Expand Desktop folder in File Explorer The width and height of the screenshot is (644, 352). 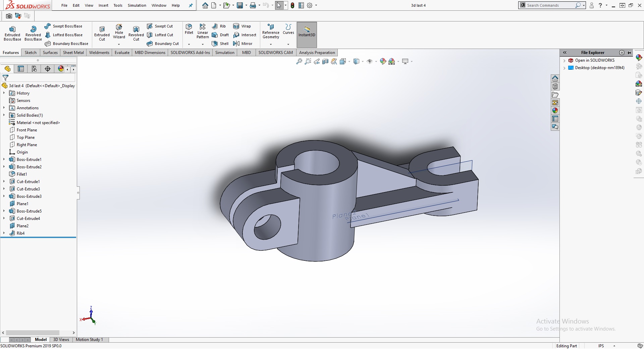(565, 68)
